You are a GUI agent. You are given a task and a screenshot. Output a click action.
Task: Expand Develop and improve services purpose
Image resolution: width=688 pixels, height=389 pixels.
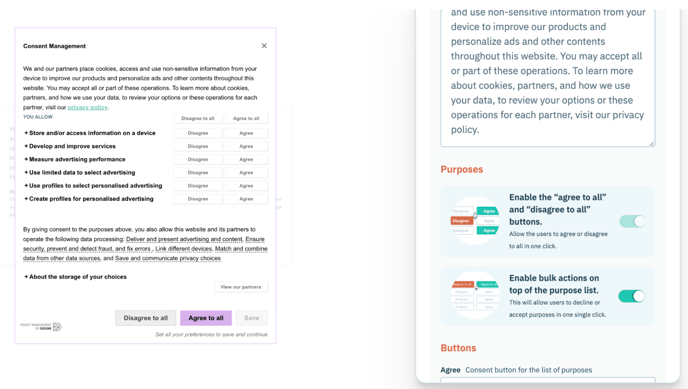click(x=70, y=146)
